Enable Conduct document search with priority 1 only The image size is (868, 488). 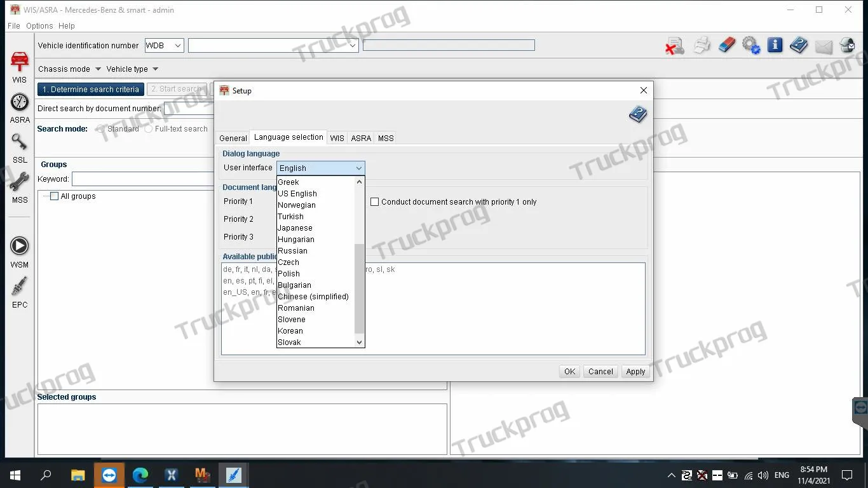(375, 202)
